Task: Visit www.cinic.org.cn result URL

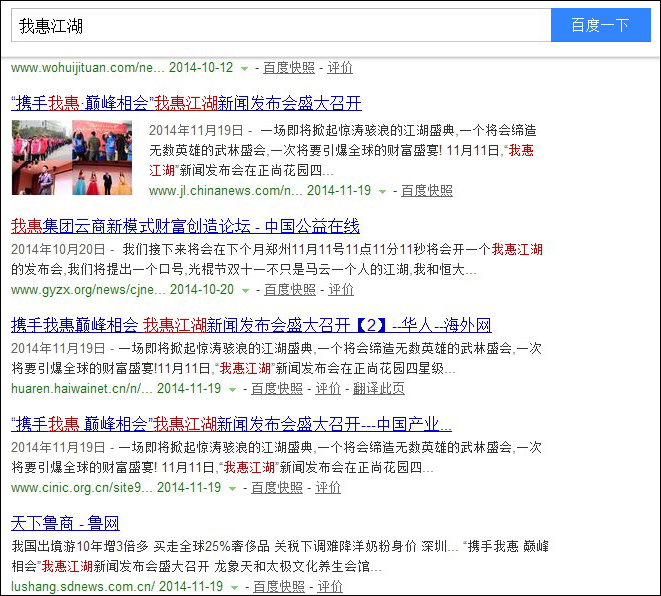Action: tap(82, 488)
